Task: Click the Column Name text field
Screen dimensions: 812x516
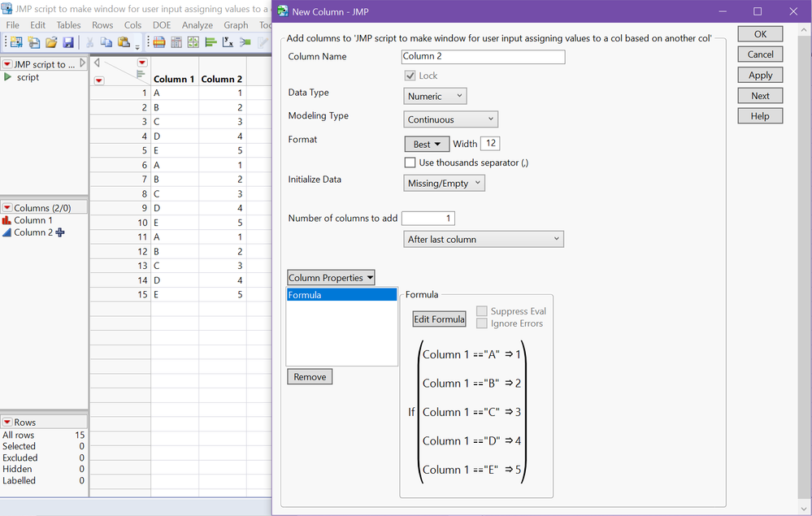Action: pyautogui.click(x=483, y=57)
